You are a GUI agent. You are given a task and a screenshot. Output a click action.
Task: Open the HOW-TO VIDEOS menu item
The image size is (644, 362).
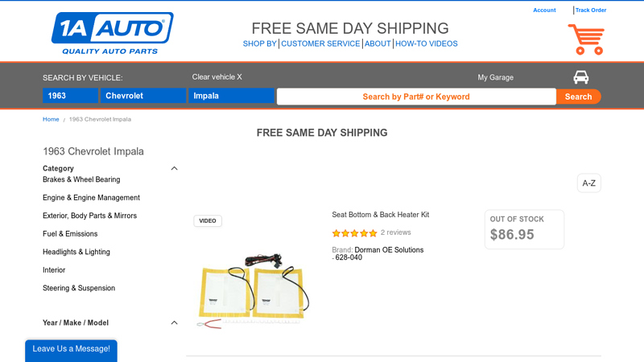pyautogui.click(x=426, y=43)
